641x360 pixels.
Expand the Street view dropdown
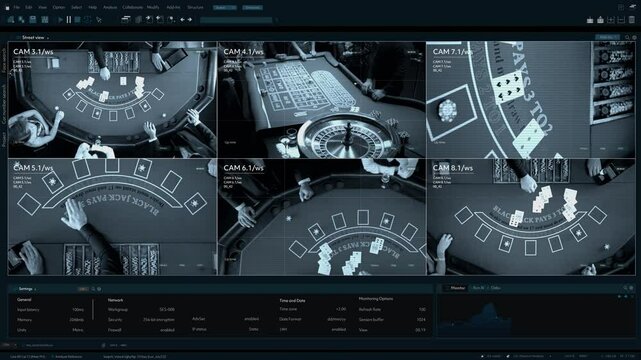tap(48, 38)
